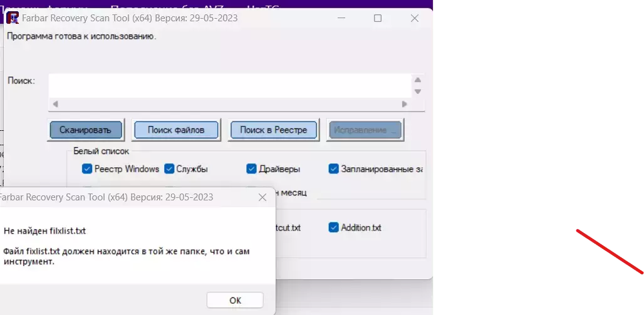Viewport: 644px width, 315px height.
Task: Click the 'Программа готова к использованию.' status text
Action: click(x=81, y=36)
